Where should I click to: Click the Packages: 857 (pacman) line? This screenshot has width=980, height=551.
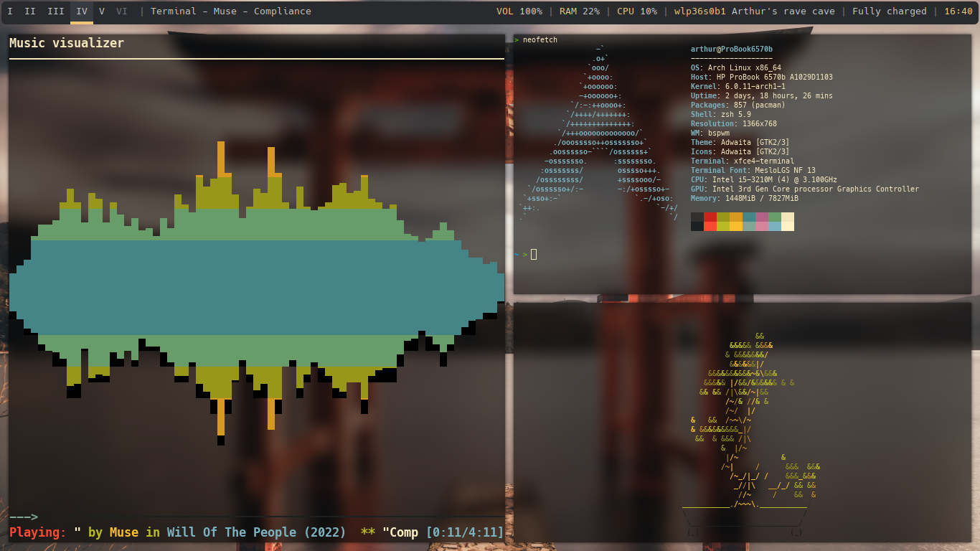(738, 105)
